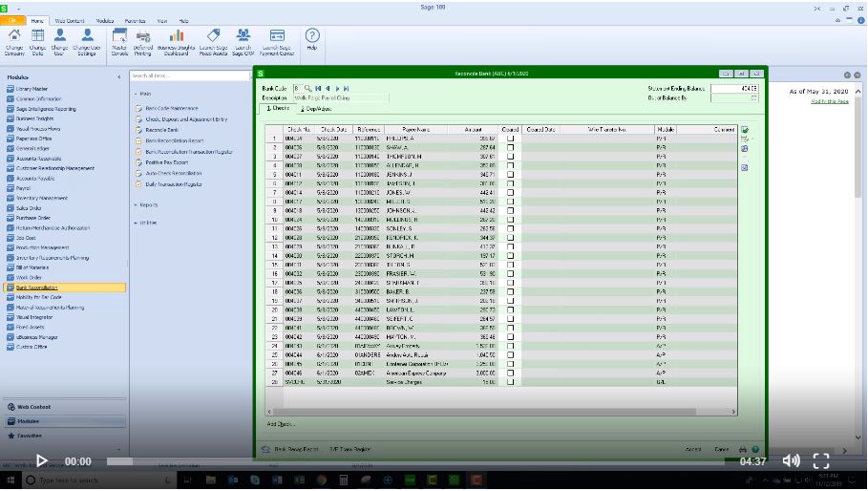
Task: Select Accounts Payable in Modules list
Action: [35, 179]
